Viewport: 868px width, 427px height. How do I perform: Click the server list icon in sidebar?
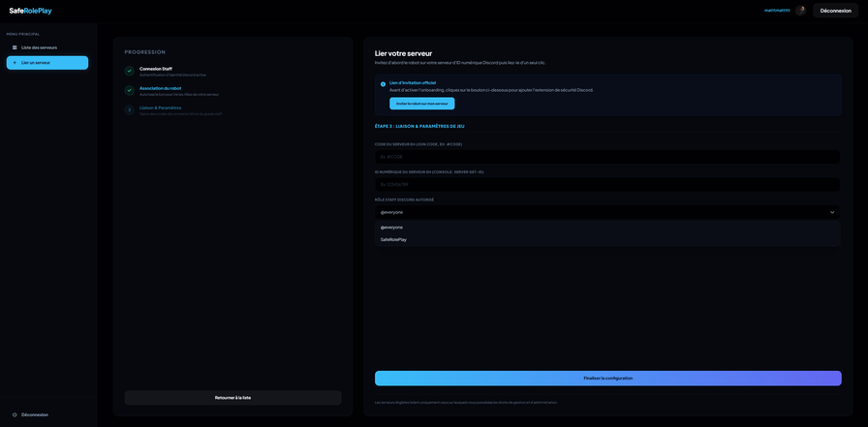point(15,47)
